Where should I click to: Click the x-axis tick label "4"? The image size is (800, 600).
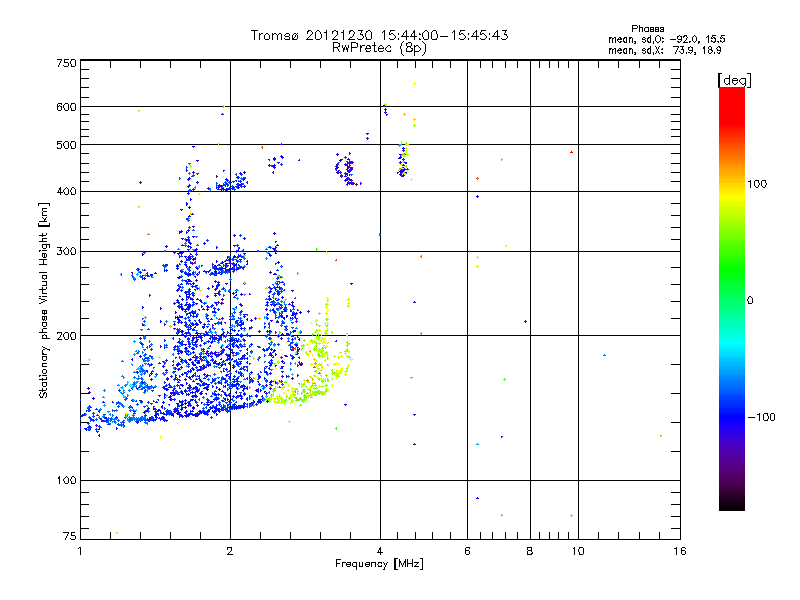[x=380, y=551]
